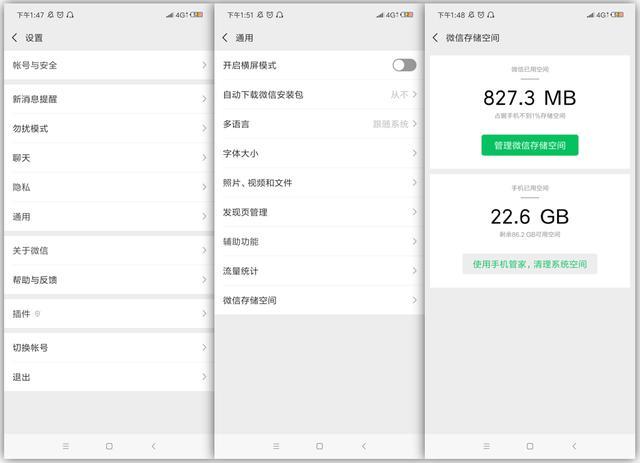Go back from the 微信存储空间 screen
Viewport: 640px width, 463px height.
coord(435,38)
